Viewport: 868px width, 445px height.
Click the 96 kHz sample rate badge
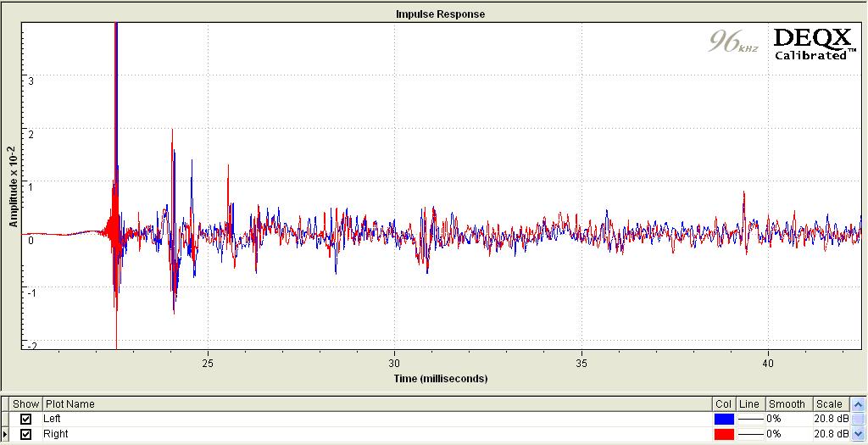[x=734, y=42]
